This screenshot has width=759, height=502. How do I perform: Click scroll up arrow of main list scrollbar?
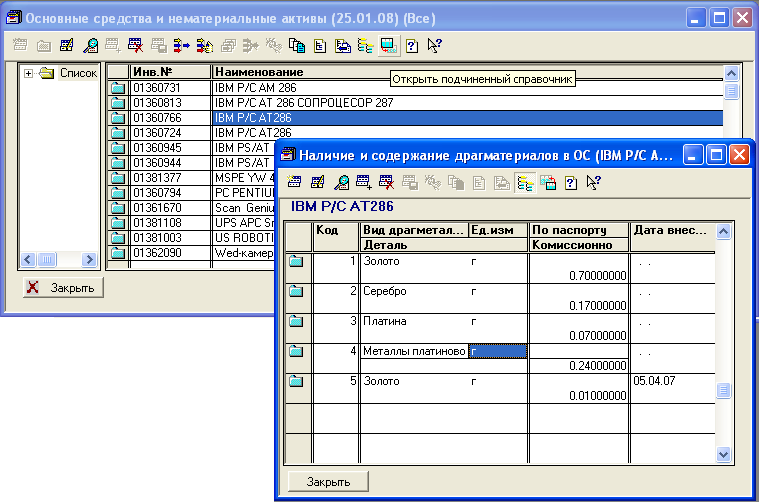click(731, 73)
